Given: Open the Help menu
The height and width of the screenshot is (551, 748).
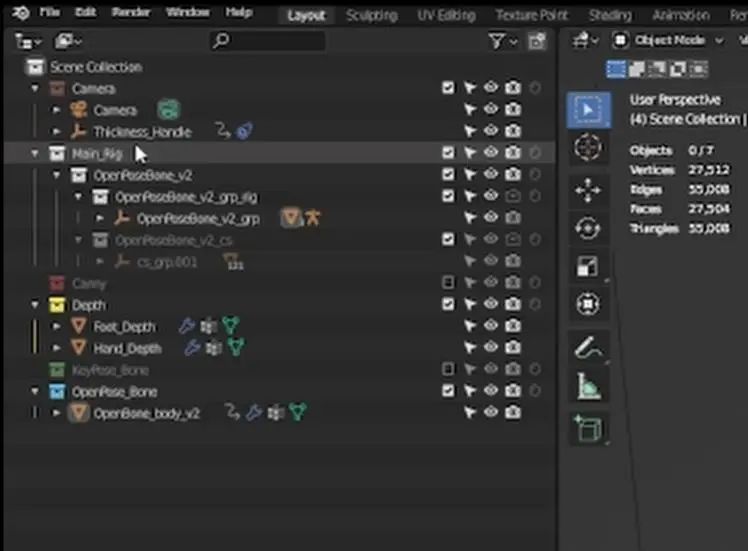Looking at the screenshot, I should pyautogui.click(x=239, y=12).
